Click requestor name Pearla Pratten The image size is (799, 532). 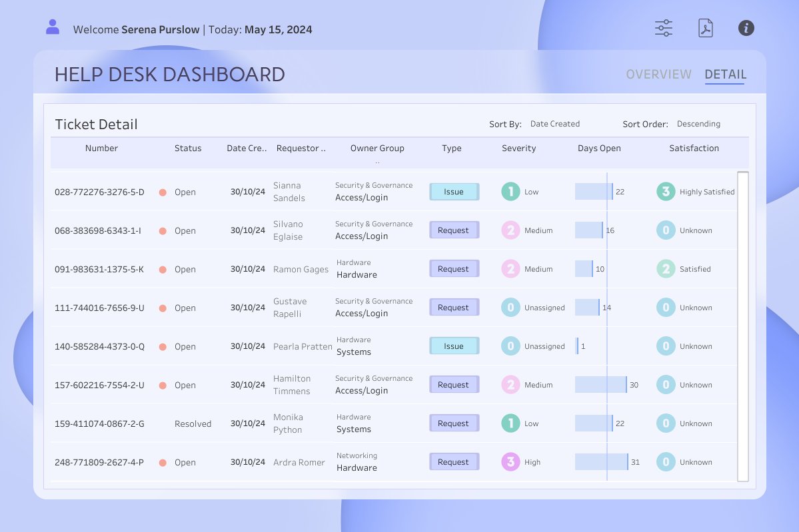(303, 347)
